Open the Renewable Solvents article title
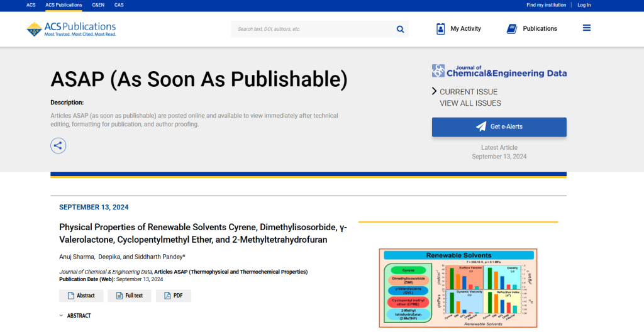The image size is (644, 334). tap(203, 233)
